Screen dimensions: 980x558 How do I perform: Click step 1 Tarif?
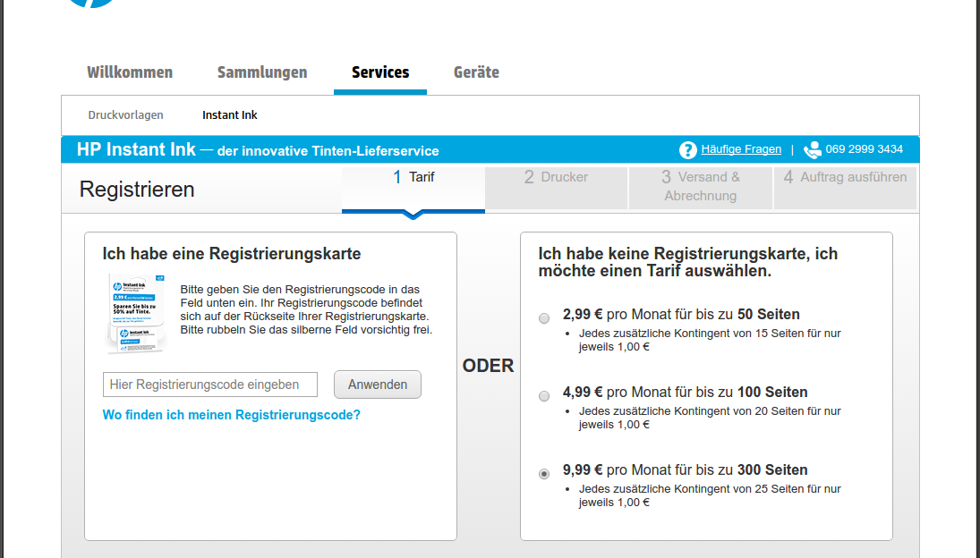tap(413, 188)
